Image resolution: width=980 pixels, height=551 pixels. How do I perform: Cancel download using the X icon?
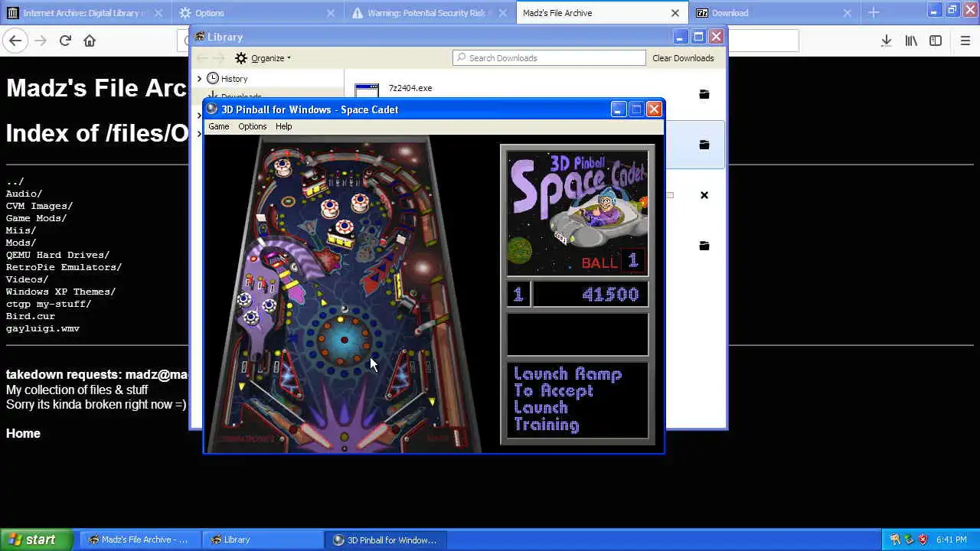(704, 195)
